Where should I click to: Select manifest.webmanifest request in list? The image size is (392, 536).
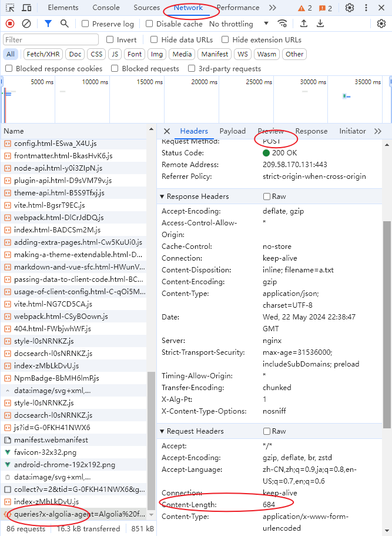point(51,440)
